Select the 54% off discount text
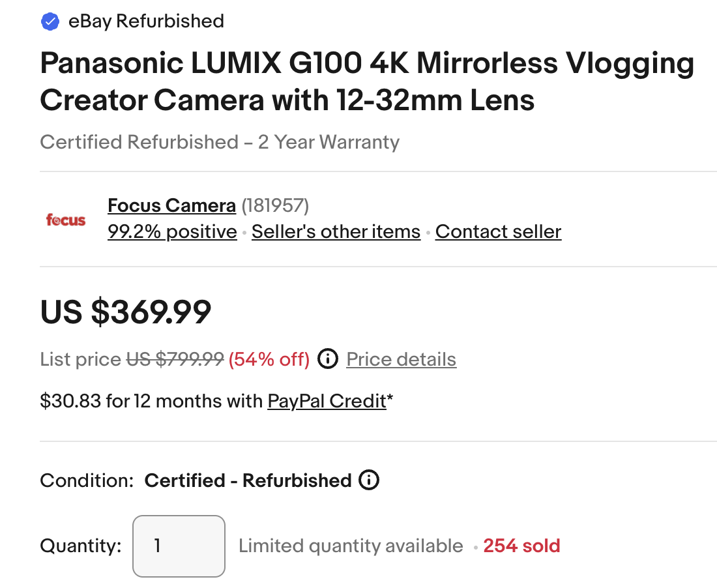This screenshot has width=717, height=588. click(269, 359)
